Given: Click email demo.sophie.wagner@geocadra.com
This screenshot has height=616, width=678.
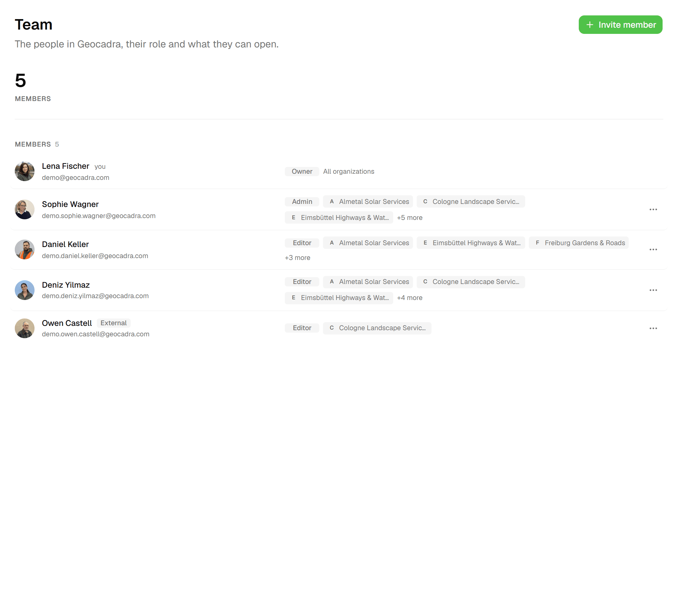Looking at the screenshot, I should (x=99, y=216).
